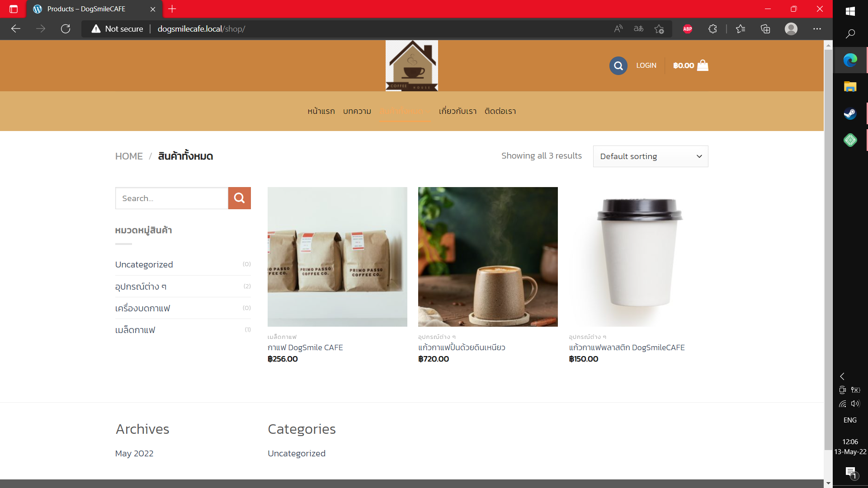Click Microsoft Edge taskbar icon
This screenshot has width=868, height=488.
tap(850, 60)
